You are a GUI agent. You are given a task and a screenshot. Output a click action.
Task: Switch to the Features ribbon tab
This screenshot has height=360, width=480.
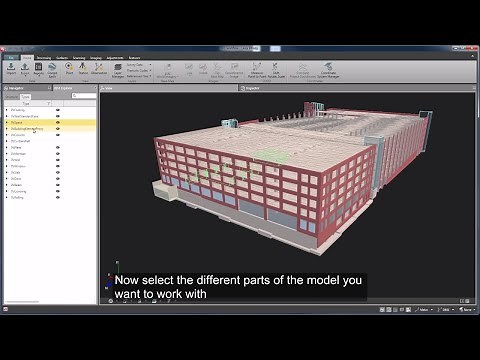(134, 58)
